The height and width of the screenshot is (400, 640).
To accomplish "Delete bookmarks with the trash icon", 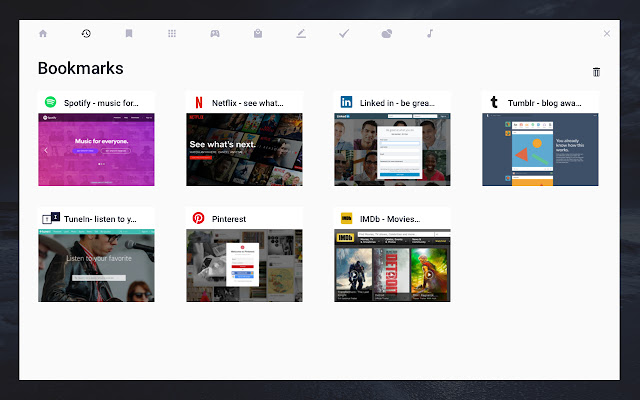I will pos(596,72).
